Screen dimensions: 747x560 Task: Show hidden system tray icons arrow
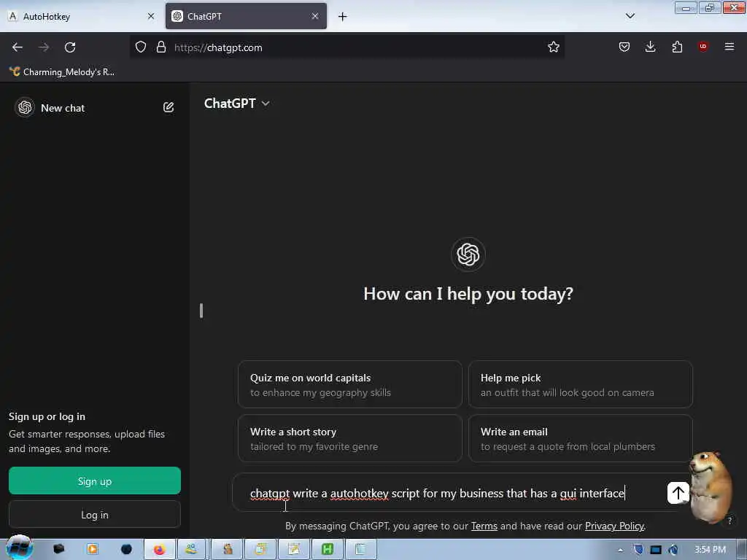tap(620, 550)
